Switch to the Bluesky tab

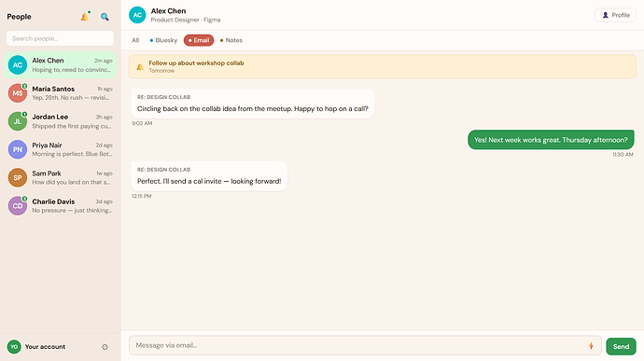point(163,40)
